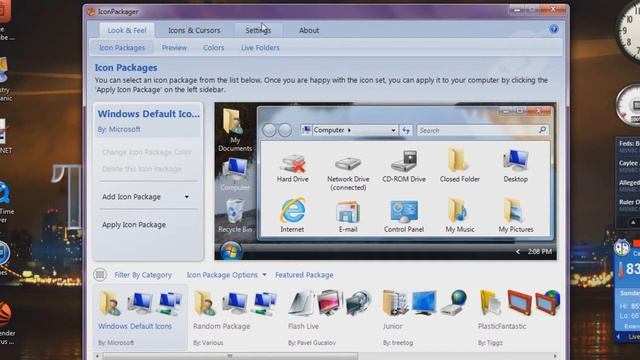Open the Featured Package link
Screen dimensions: 640x360
[x=304, y=275]
